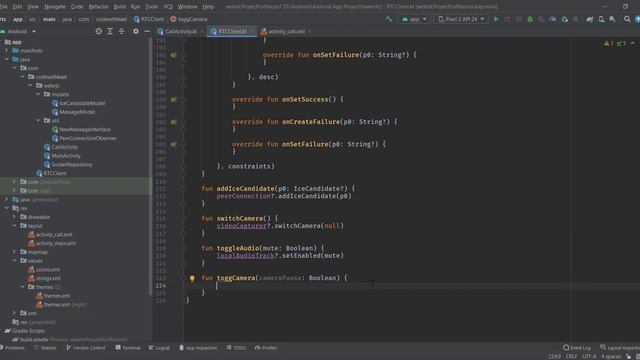This screenshot has width=640, height=360.
Task: Run the app with the green play button
Action: 496,19
